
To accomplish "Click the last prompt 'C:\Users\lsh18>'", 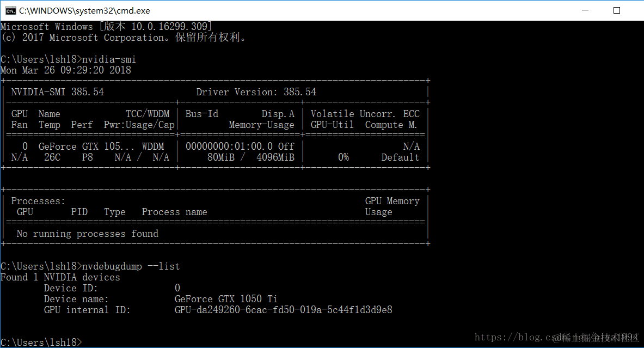I will click(41, 343).
